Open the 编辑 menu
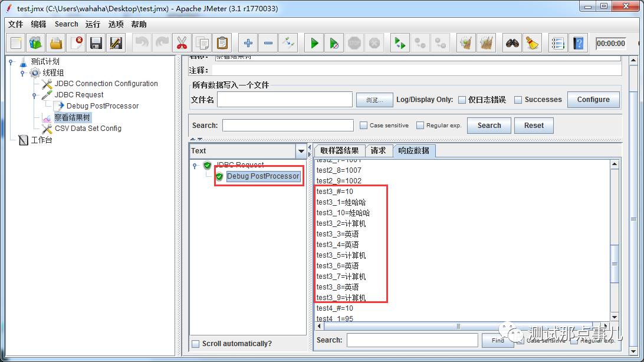Screen dimensions: 644x362 (38, 24)
